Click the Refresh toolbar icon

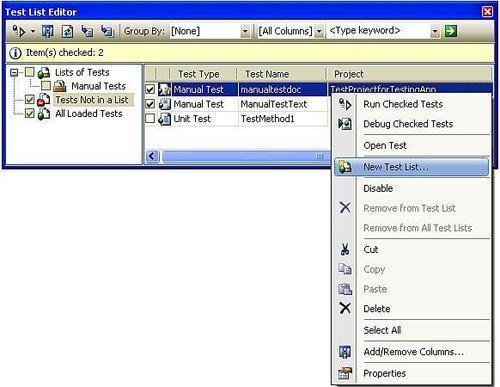point(68,32)
